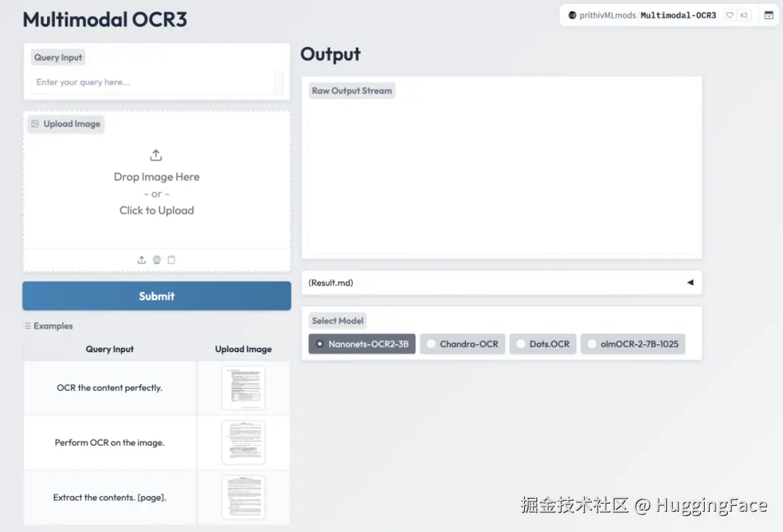Click the Query Input column header in Examples
783x532 pixels.
(109, 349)
